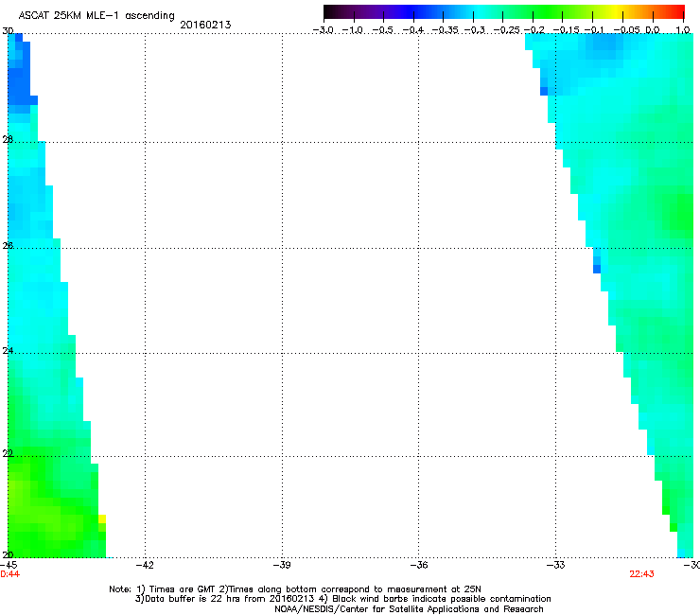Click the latitude label 28
700x615 pixels.
click(8, 139)
